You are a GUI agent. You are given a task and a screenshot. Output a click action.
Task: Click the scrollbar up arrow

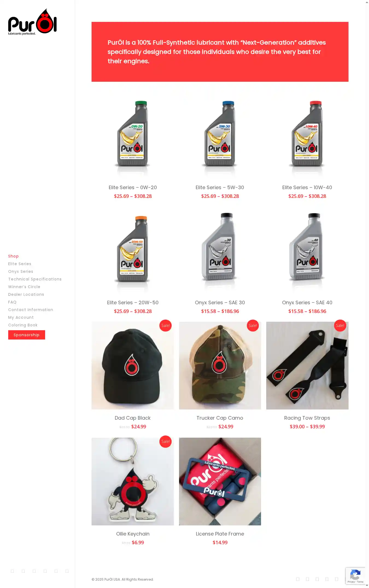point(367,2)
